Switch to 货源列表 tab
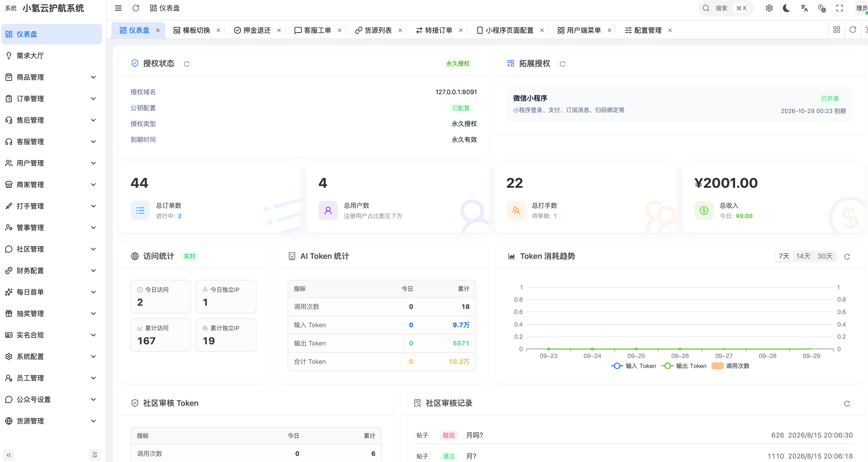The height and width of the screenshot is (462, 868). (x=373, y=30)
